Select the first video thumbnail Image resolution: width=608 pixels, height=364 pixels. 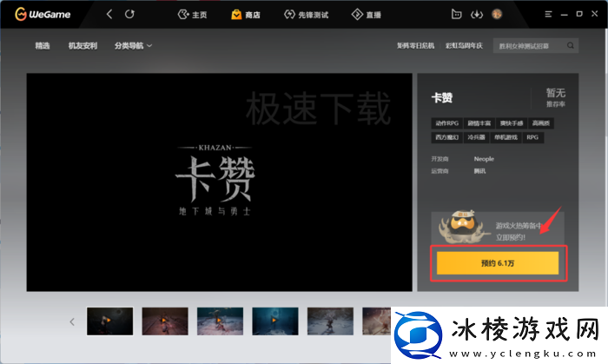tap(109, 321)
